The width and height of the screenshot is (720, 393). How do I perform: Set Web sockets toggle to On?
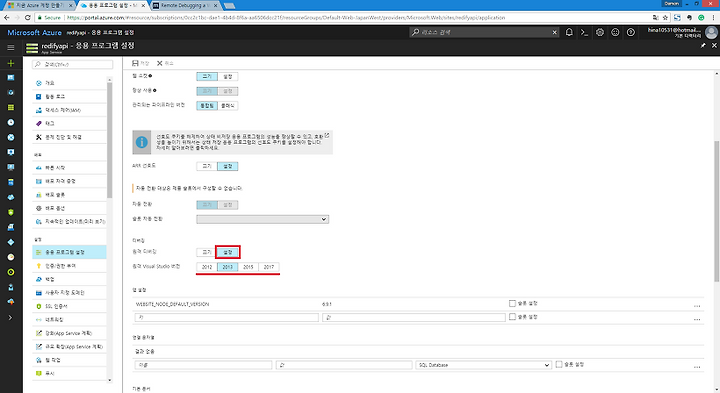click(x=228, y=77)
